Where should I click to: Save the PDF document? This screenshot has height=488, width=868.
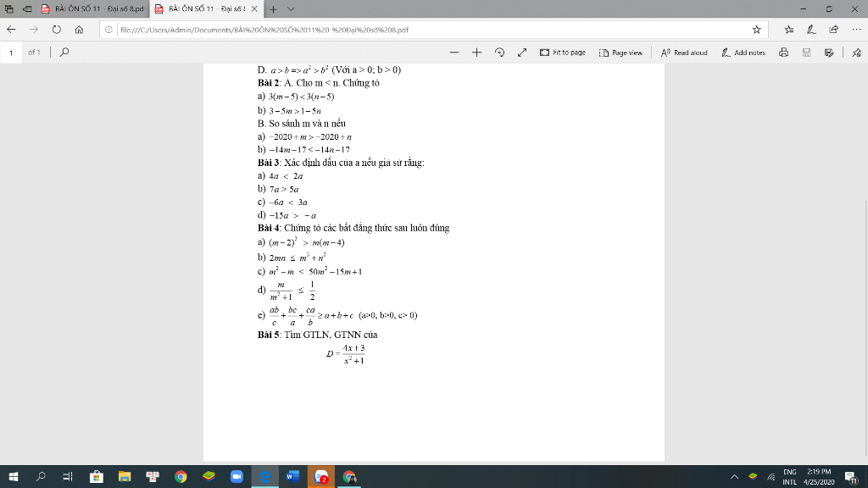(806, 52)
